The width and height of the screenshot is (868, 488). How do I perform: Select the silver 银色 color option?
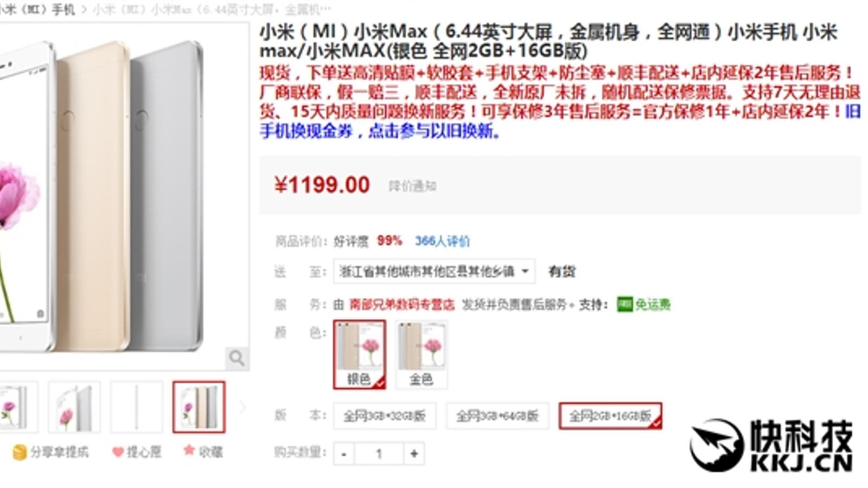click(x=360, y=354)
